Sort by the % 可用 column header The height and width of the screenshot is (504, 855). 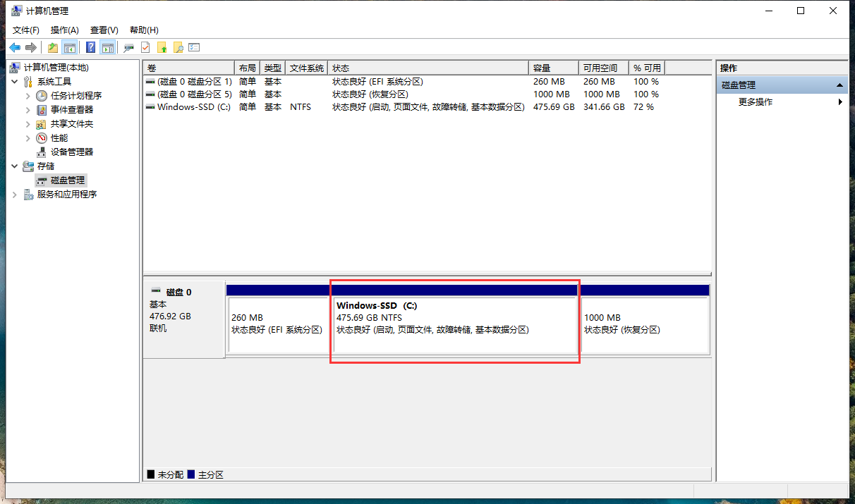pyautogui.click(x=647, y=68)
